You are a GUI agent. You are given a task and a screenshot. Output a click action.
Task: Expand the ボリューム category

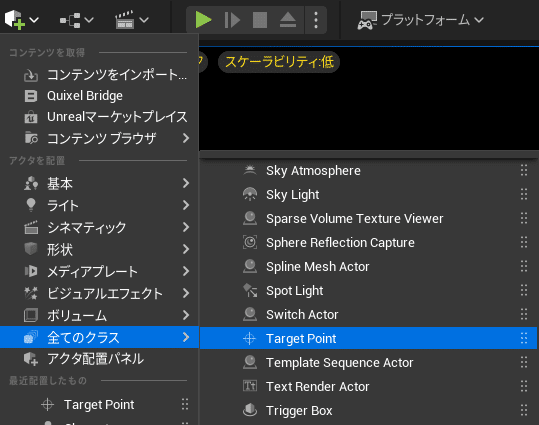tap(99, 315)
